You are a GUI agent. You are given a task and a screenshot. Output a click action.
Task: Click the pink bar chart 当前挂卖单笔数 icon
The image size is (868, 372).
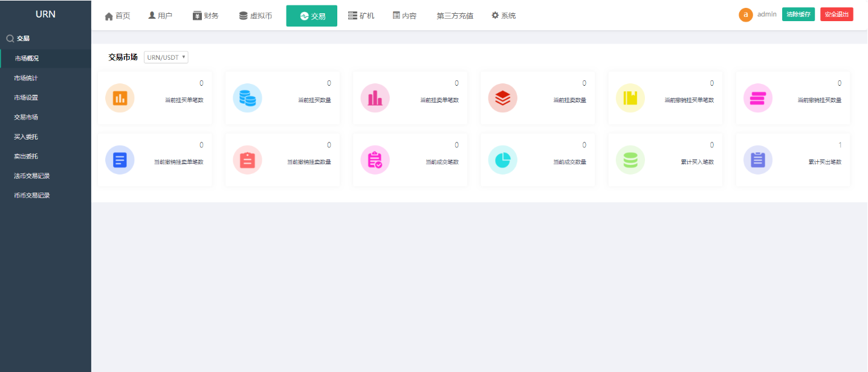click(375, 98)
